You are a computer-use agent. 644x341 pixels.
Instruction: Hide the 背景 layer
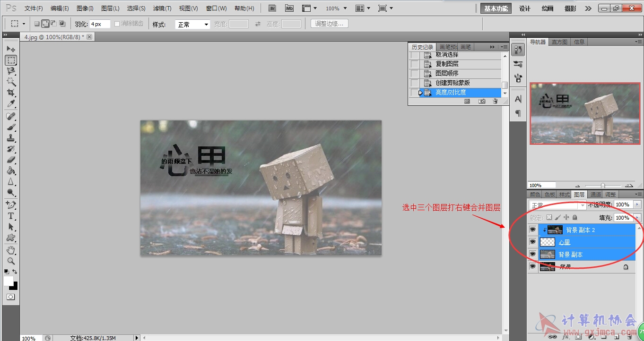[x=533, y=266]
